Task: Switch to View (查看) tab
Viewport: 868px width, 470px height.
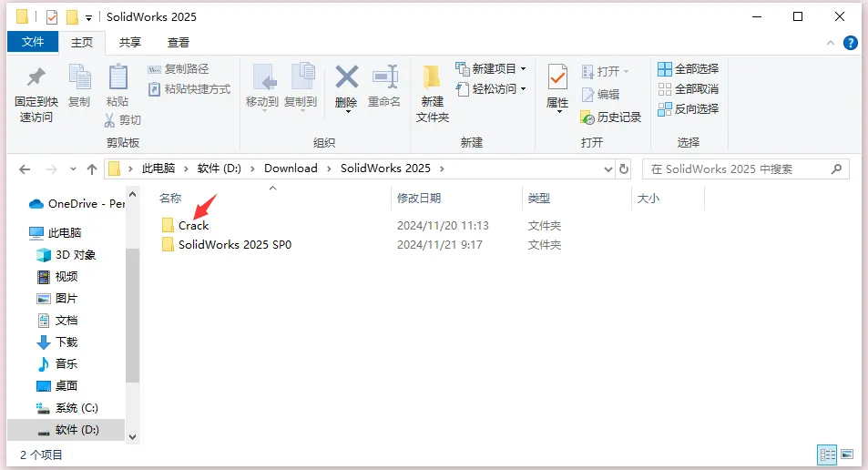Action: [x=179, y=42]
